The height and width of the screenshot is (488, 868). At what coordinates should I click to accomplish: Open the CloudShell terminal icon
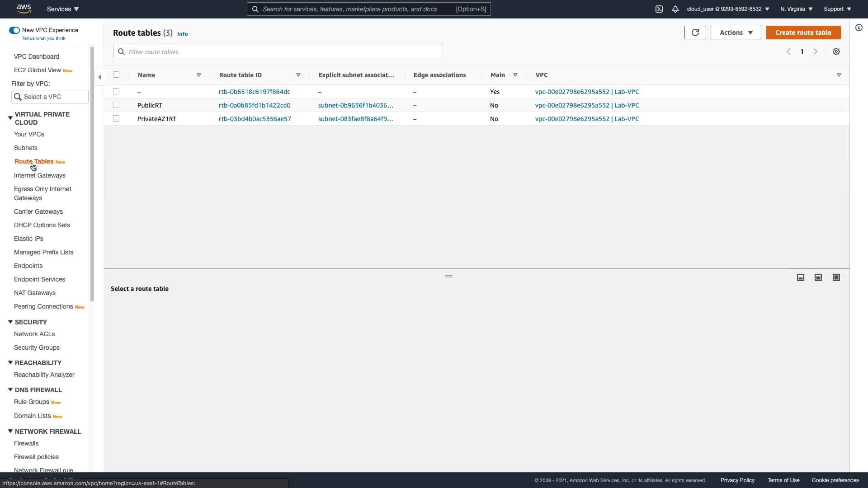click(x=659, y=9)
